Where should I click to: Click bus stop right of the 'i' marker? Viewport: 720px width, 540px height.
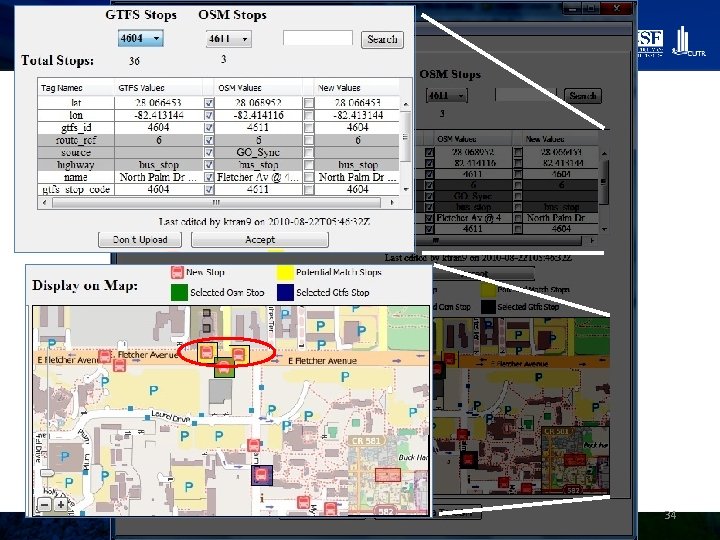click(303, 502)
